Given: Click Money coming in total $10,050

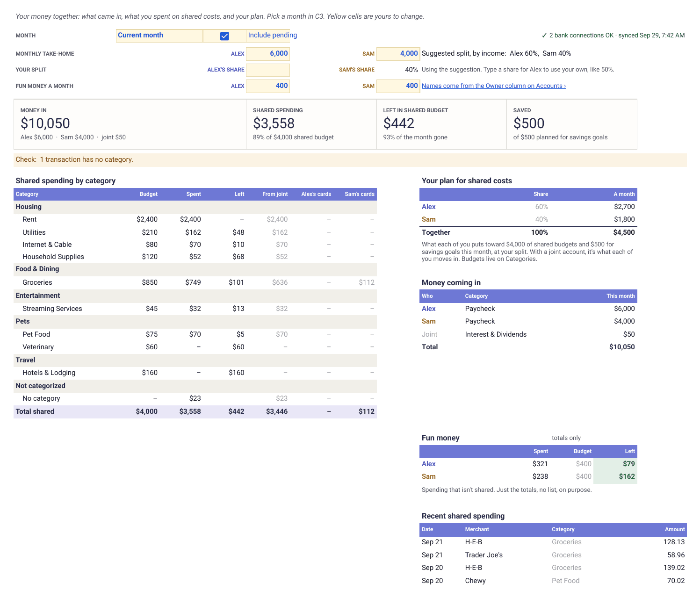Looking at the screenshot, I should point(622,347).
